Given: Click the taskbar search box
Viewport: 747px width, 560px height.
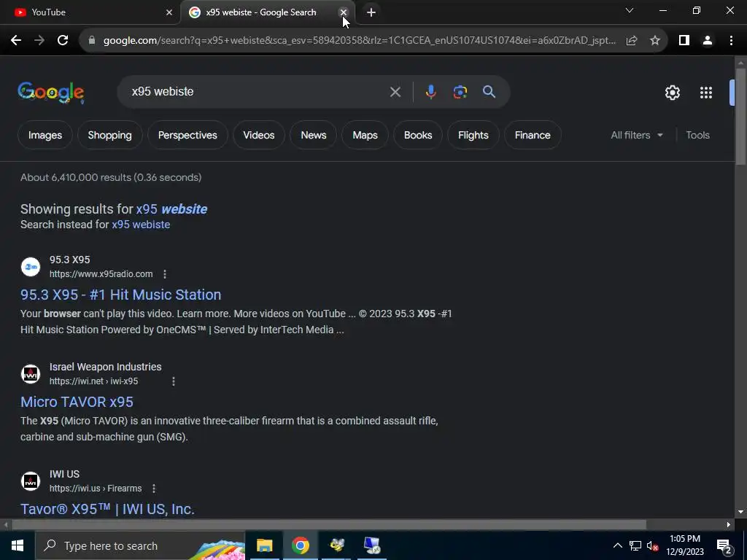Looking at the screenshot, I should (140, 545).
